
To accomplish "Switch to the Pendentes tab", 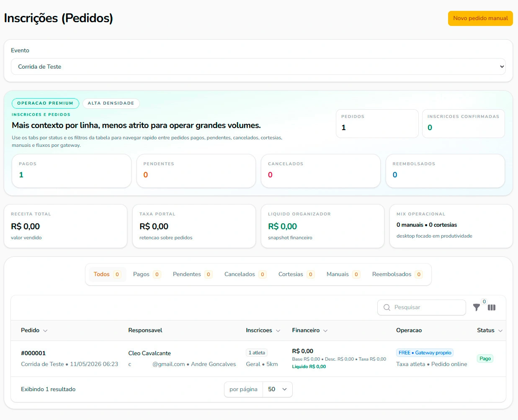I will click(192, 274).
